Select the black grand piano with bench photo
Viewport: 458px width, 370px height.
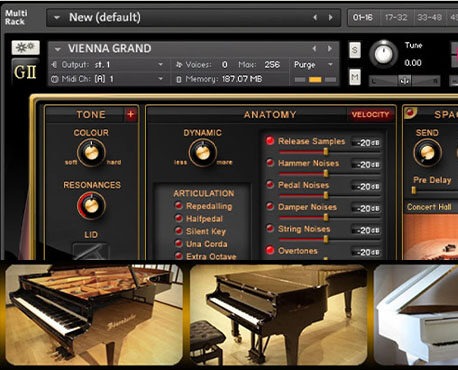coord(279,315)
